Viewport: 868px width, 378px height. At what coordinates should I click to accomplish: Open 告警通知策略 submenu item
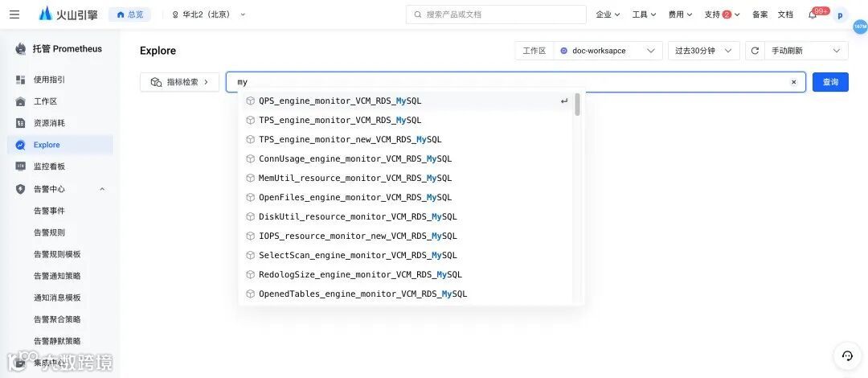(x=57, y=276)
